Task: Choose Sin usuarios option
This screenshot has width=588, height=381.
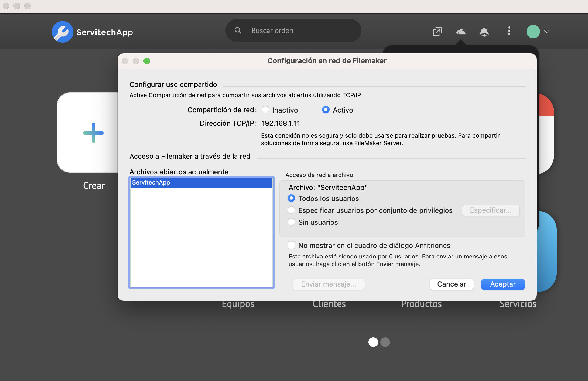Action: pos(291,222)
